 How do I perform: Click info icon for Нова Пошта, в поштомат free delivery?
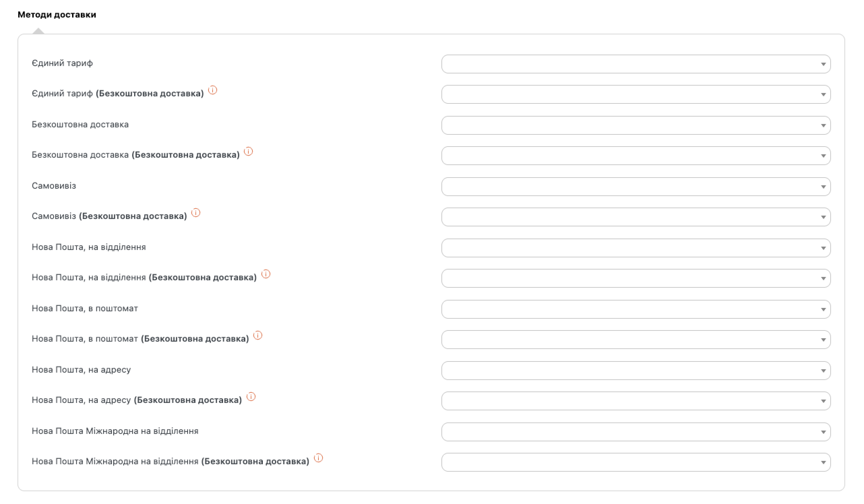coord(258,336)
